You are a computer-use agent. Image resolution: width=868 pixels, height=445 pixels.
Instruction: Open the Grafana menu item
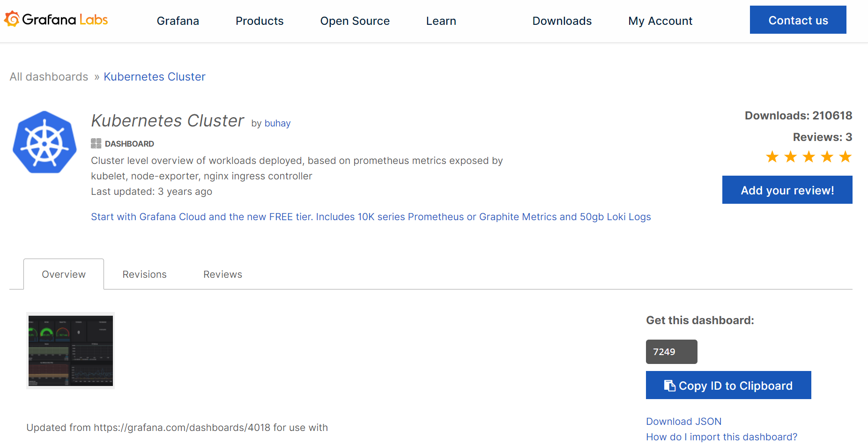coord(178,21)
